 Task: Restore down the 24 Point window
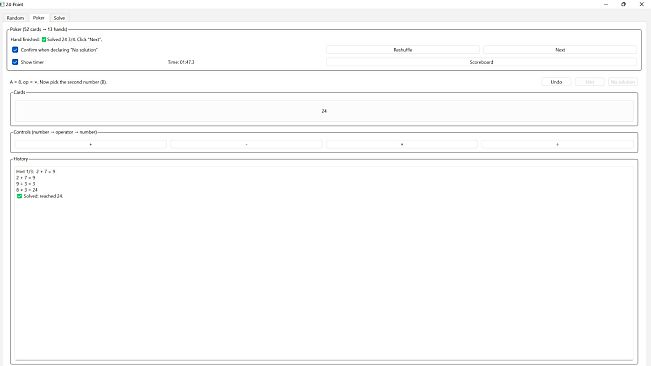tap(624, 4)
